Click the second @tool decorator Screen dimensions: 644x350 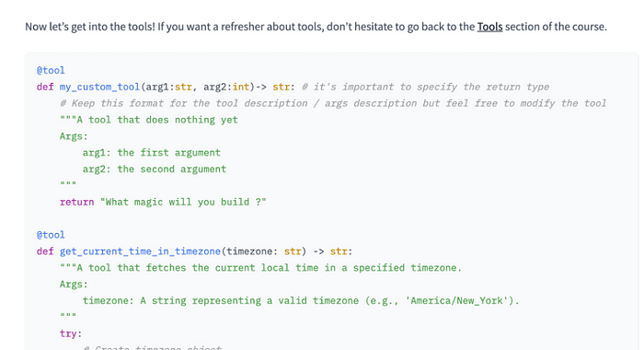[51, 235]
